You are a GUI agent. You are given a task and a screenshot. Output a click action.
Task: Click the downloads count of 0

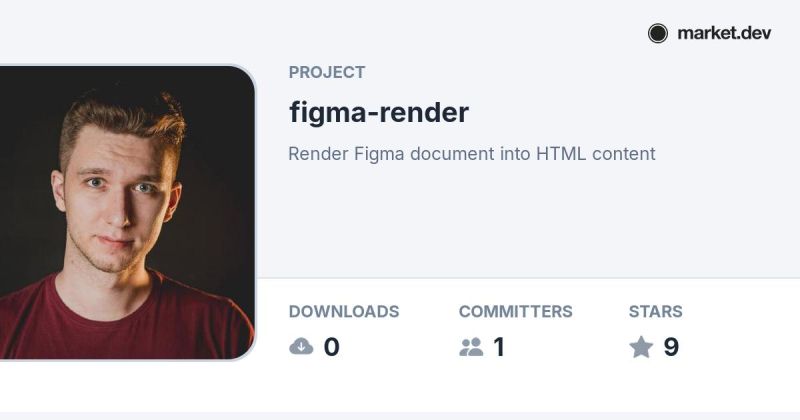[332, 347]
